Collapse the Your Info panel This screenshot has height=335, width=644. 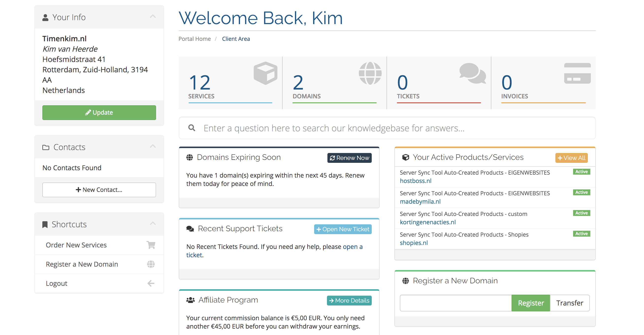153,17
